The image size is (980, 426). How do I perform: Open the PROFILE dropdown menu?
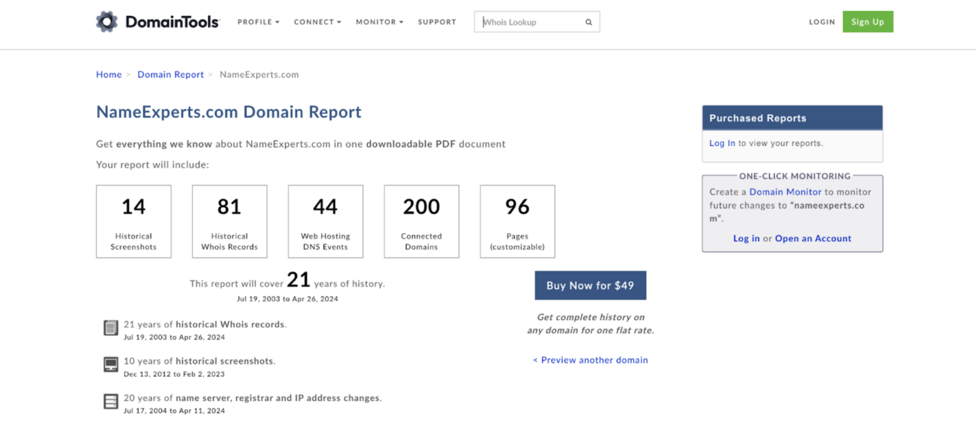pyautogui.click(x=258, y=22)
